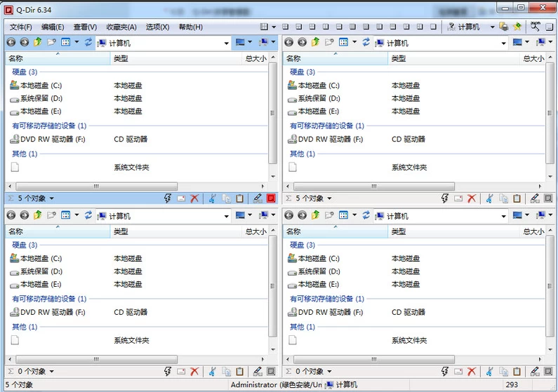This screenshot has width=558, height=392.
Task: Open the 收藏夹(A) menu
Action: (x=121, y=27)
